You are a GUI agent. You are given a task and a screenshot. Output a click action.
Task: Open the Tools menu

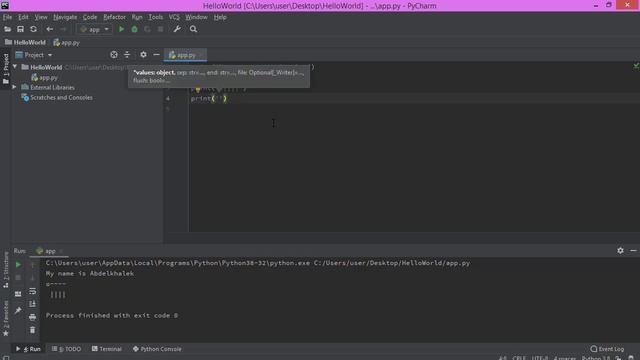(156, 17)
